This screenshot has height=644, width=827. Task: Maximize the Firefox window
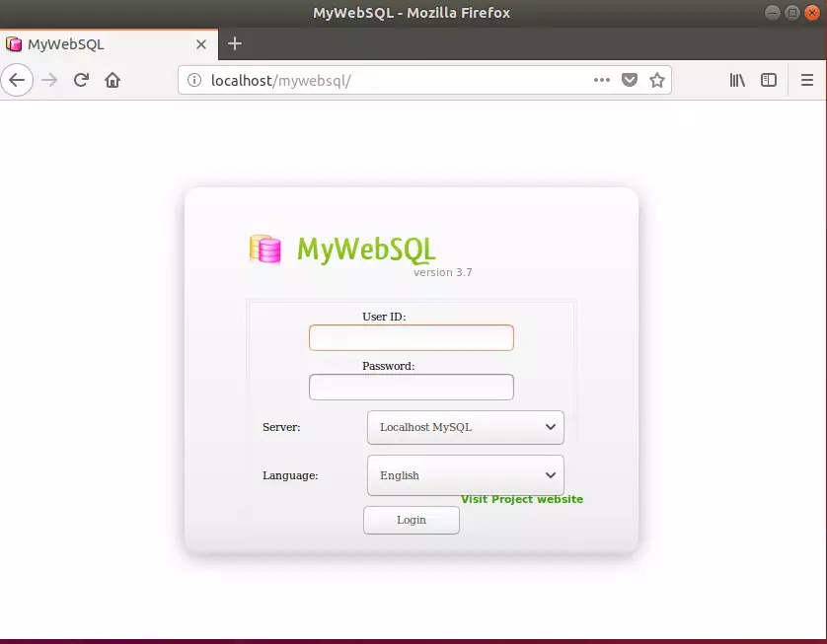click(x=792, y=13)
